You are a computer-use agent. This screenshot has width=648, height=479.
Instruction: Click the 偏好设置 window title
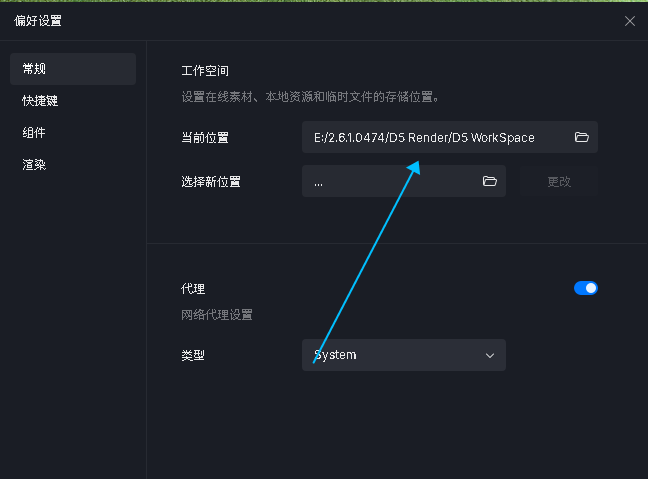pyautogui.click(x=37, y=21)
